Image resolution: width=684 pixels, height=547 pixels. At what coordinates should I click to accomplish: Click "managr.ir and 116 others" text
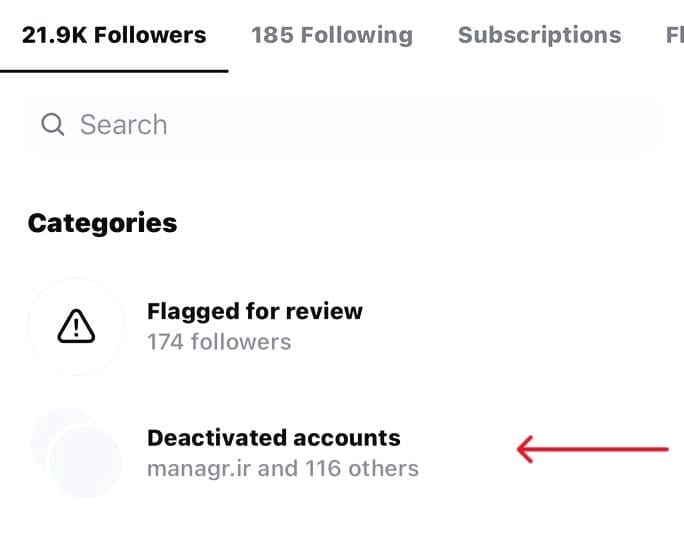click(x=282, y=468)
